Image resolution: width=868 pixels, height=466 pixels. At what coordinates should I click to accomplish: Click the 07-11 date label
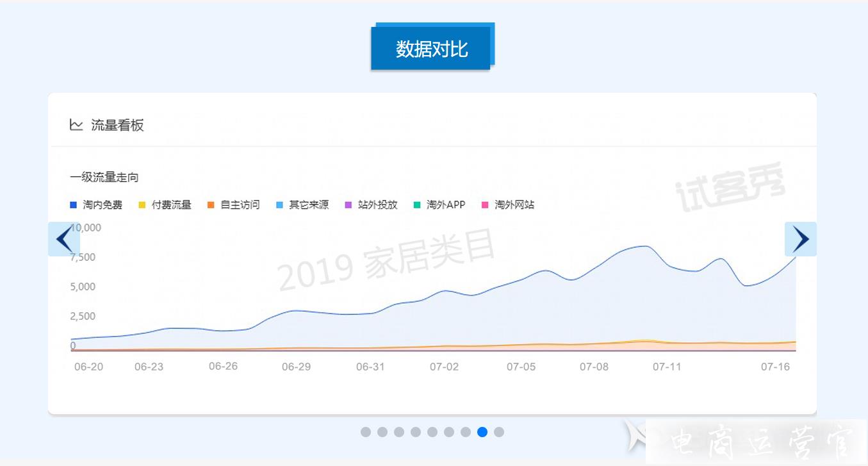coord(667,367)
